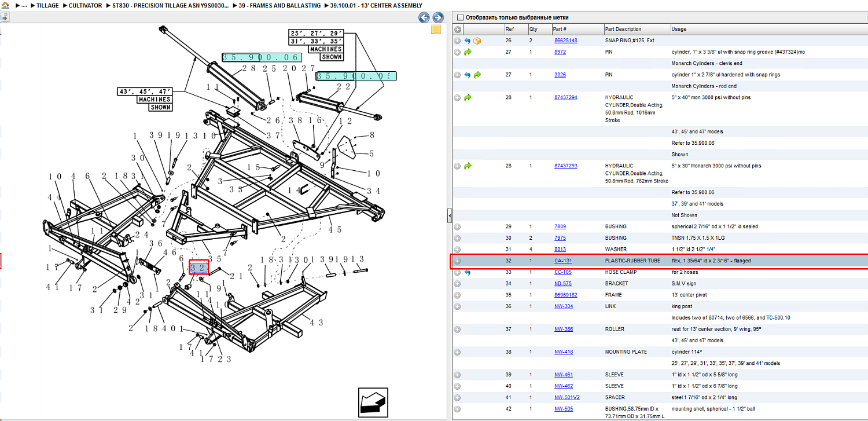The image size is (868, 421).
Task: Open part number link CA-131
Action: click(x=563, y=261)
